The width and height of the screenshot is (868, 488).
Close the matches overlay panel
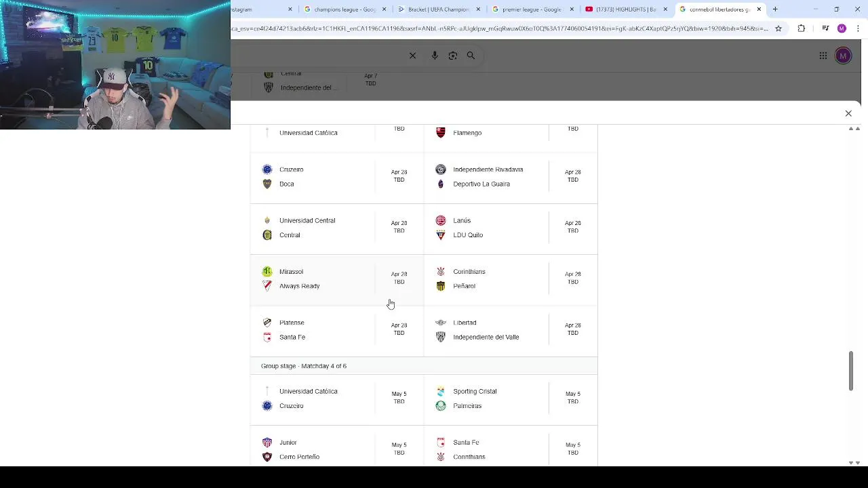pos(848,113)
